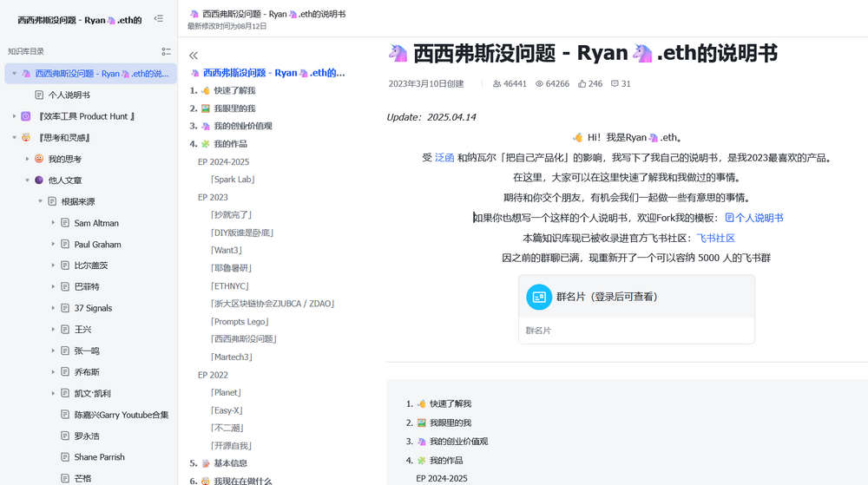Screen dimensions: 868x485
Task: Go to Spark Lab outline entry
Action: 233,180
